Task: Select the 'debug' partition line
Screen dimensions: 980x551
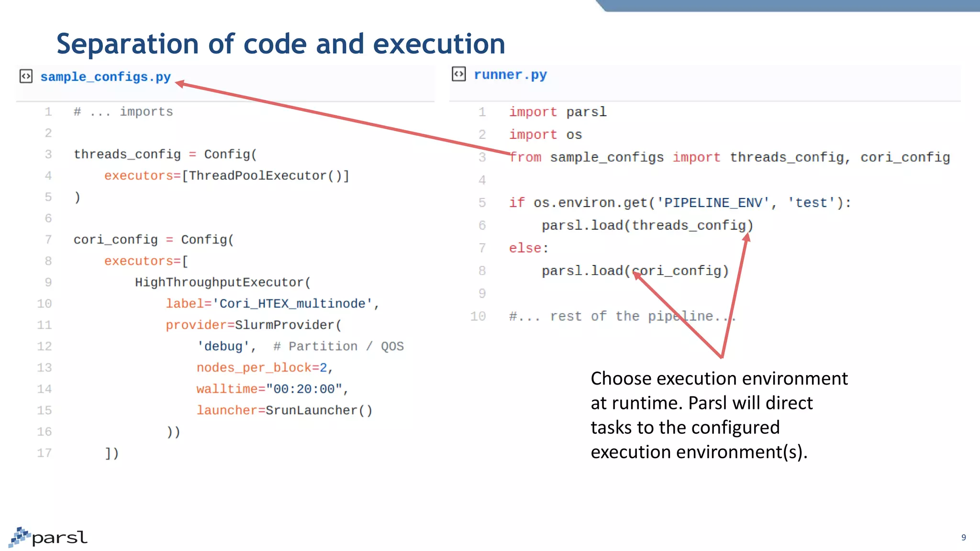Action: pos(300,346)
